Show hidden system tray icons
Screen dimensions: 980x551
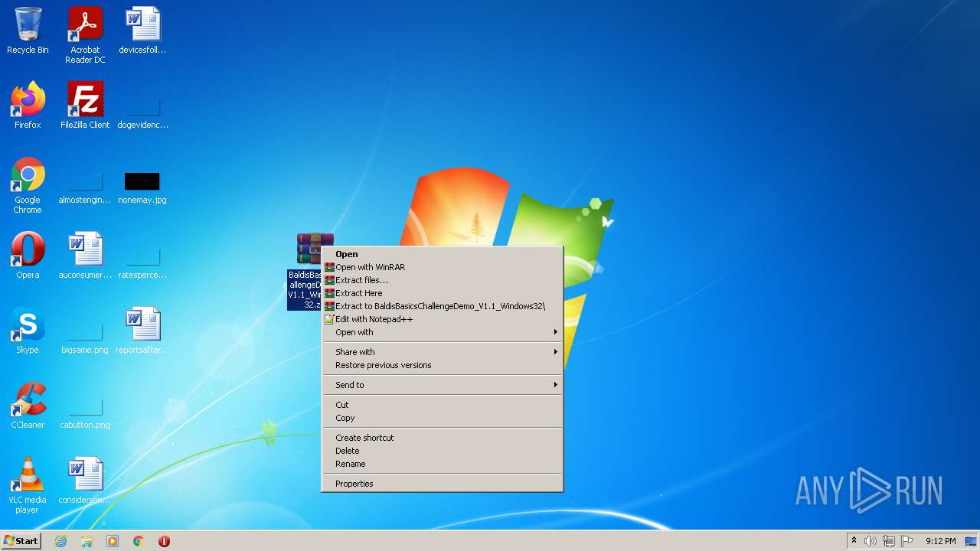[x=854, y=541]
